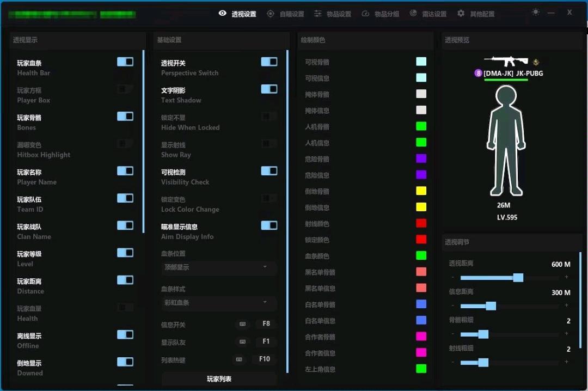Click the keyboard icon in 列表热键 row
Image resolution: width=588 pixels, height=391 pixels.
[x=239, y=359]
